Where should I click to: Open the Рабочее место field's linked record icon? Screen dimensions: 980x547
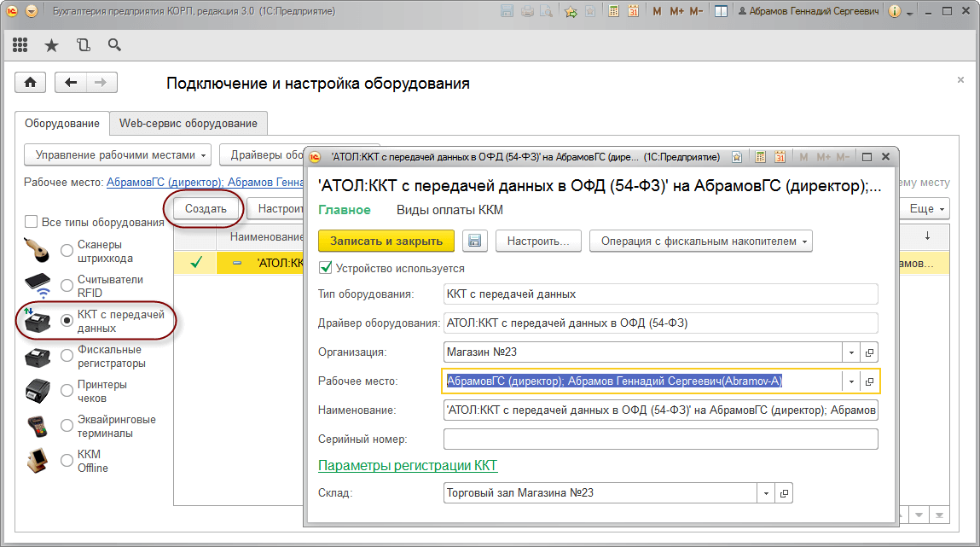[869, 381]
